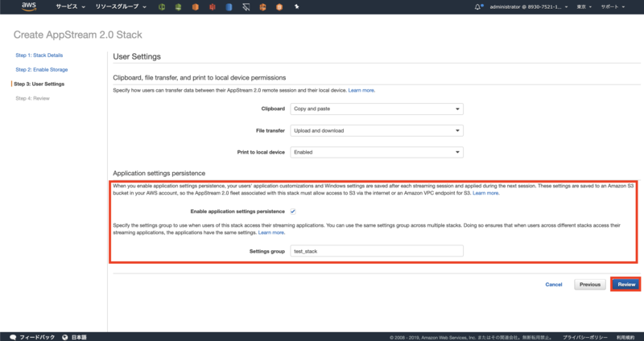Open Learn more link after same settings text
644x341 pixels.
pos(271,232)
